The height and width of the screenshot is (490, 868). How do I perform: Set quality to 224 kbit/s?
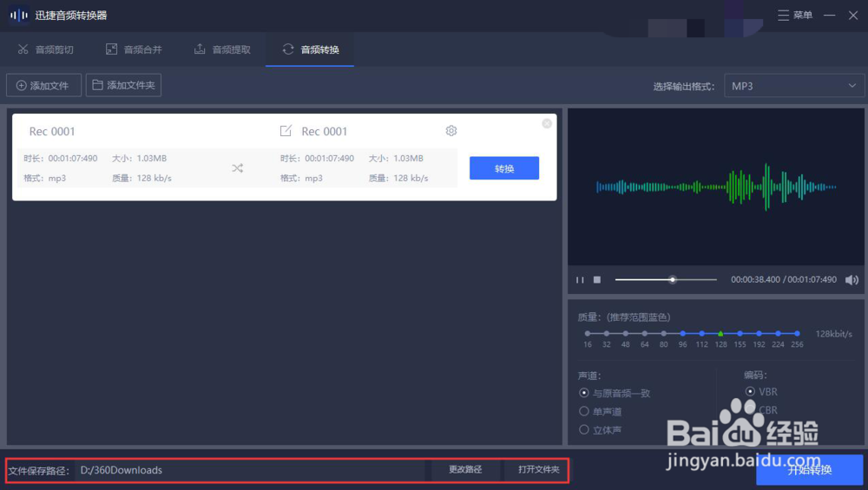778,334
